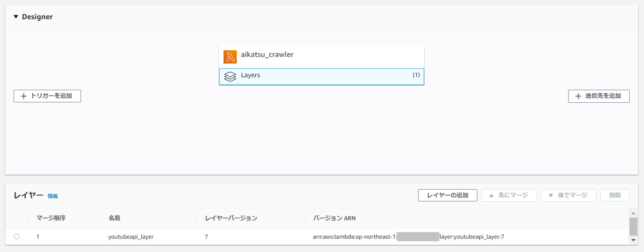Click the Layers stack icon
The height and width of the screenshot is (252, 644).
(230, 77)
